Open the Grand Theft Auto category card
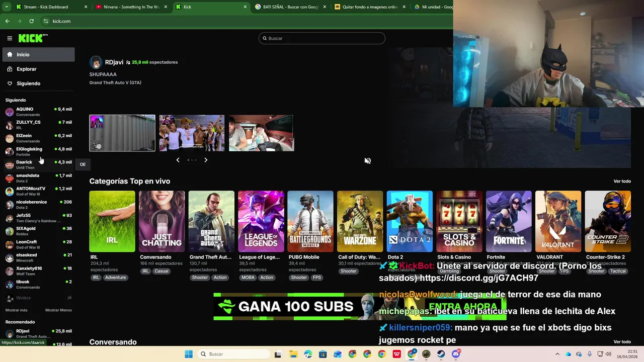Image resolution: width=644 pixels, height=362 pixels. pyautogui.click(x=211, y=221)
